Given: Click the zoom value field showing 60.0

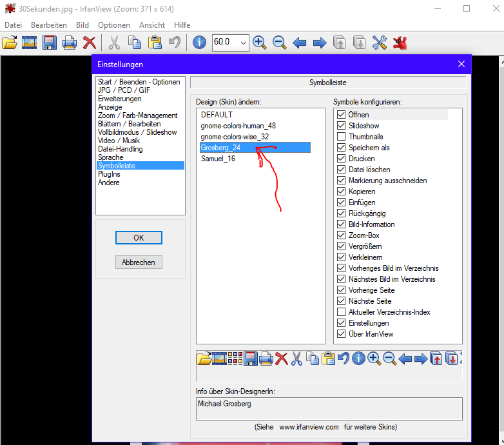Looking at the screenshot, I should (x=226, y=42).
